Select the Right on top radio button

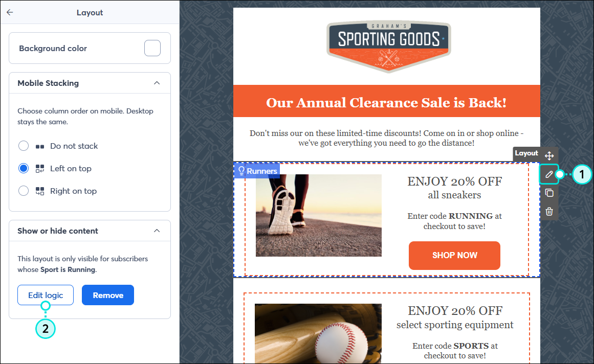tap(24, 191)
